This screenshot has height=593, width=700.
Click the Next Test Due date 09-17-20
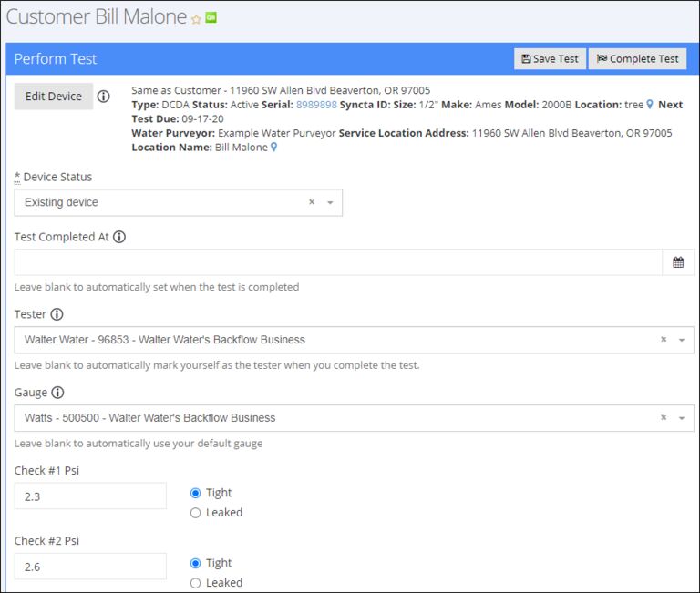(202, 118)
